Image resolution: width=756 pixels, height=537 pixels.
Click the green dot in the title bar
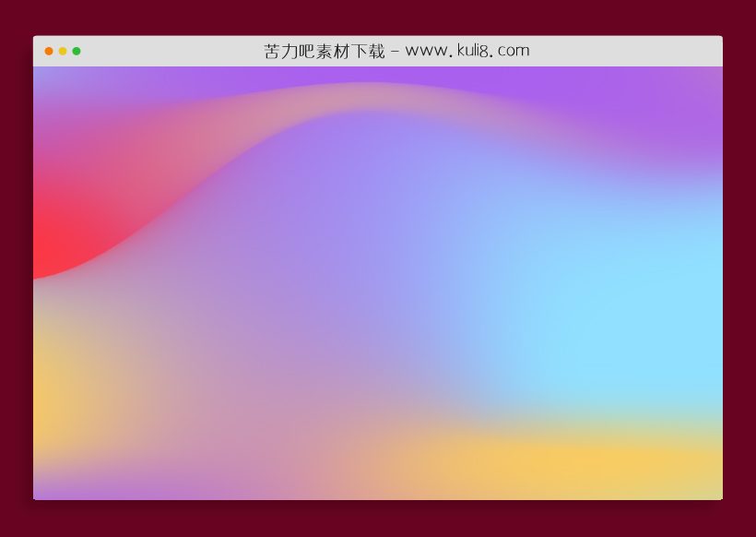pyautogui.click(x=77, y=52)
